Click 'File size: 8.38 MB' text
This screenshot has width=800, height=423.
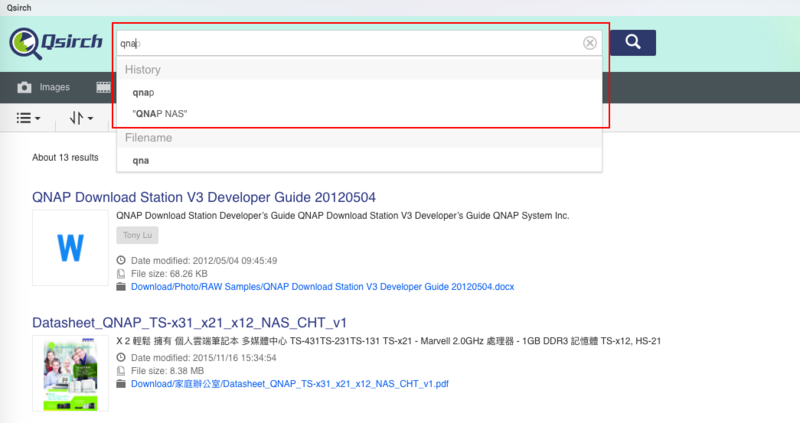pos(167,371)
